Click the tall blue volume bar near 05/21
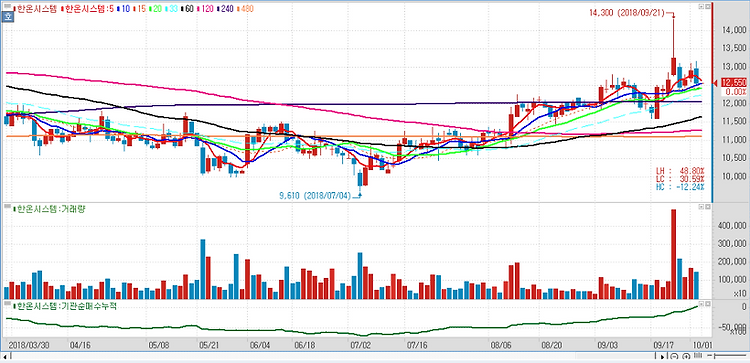 tap(202, 269)
